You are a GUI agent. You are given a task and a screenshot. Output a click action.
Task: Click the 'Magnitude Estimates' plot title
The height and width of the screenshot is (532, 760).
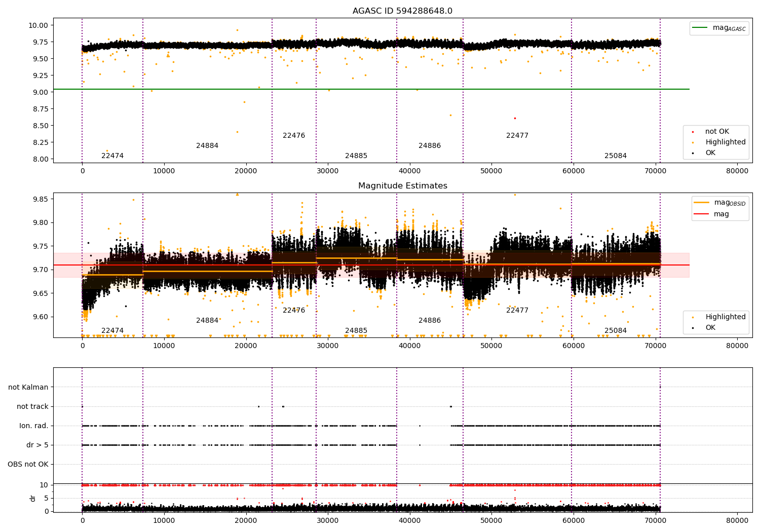point(402,186)
